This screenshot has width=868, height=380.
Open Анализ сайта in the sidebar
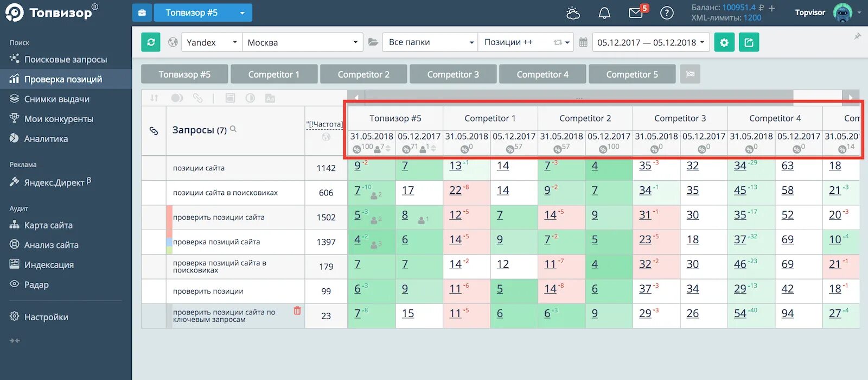(66, 245)
